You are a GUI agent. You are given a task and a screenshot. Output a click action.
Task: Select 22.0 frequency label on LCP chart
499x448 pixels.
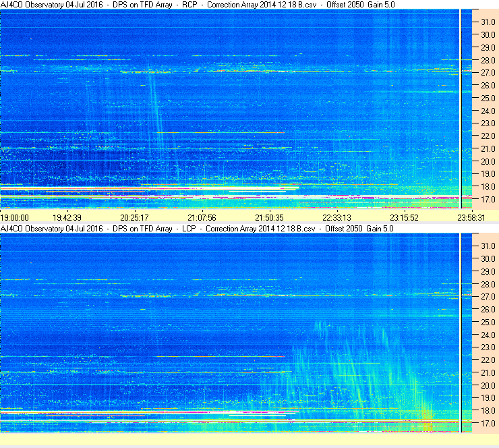pyautogui.click(x=488, y=360)
